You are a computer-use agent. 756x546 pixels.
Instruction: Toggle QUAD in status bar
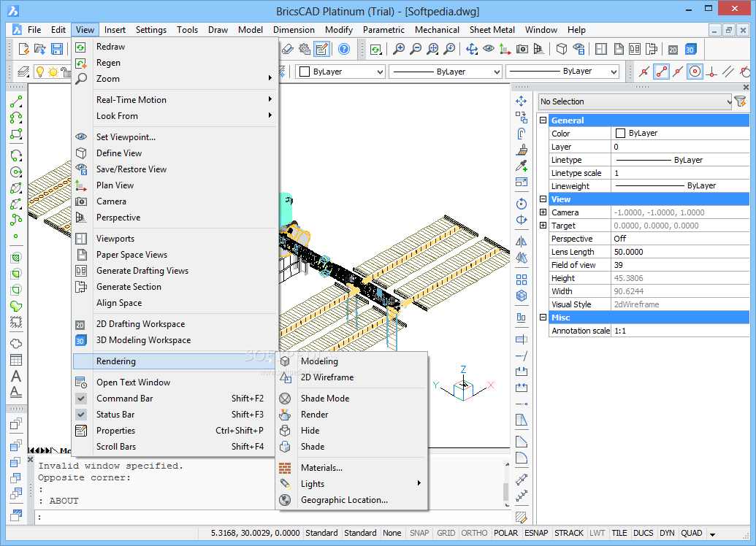[x=692, y=533]
